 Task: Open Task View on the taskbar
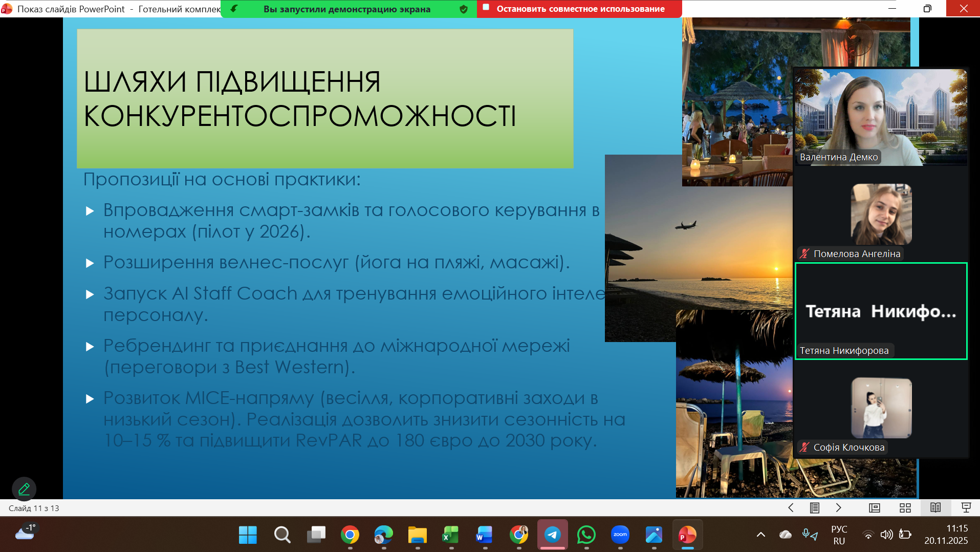(x=316, y=535)
